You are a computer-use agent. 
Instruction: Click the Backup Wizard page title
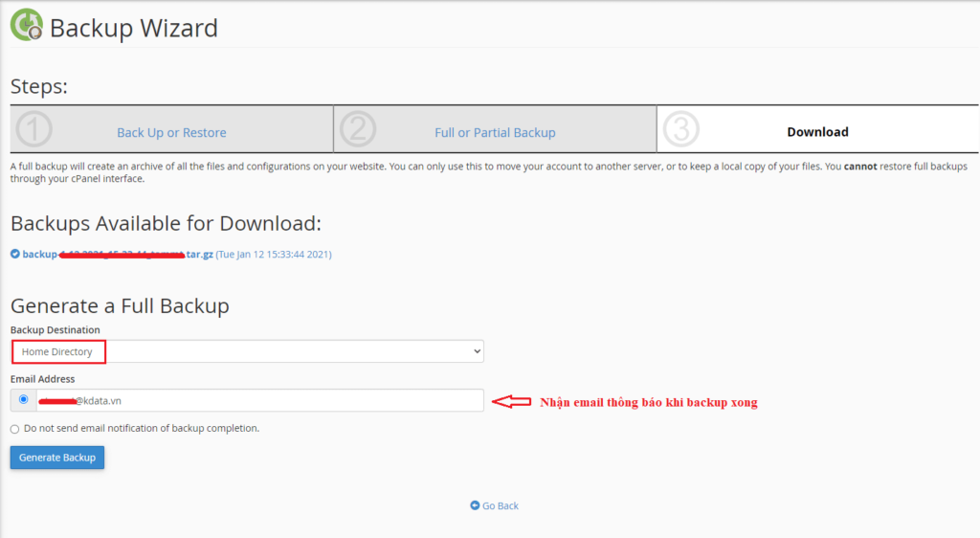tap(134, 28)
